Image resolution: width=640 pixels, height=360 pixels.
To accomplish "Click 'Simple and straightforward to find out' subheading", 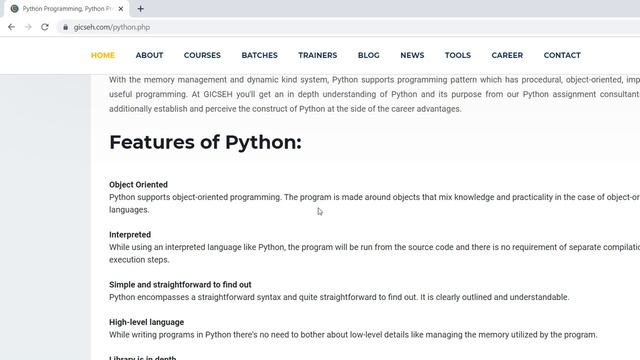I will click(180, 284).
